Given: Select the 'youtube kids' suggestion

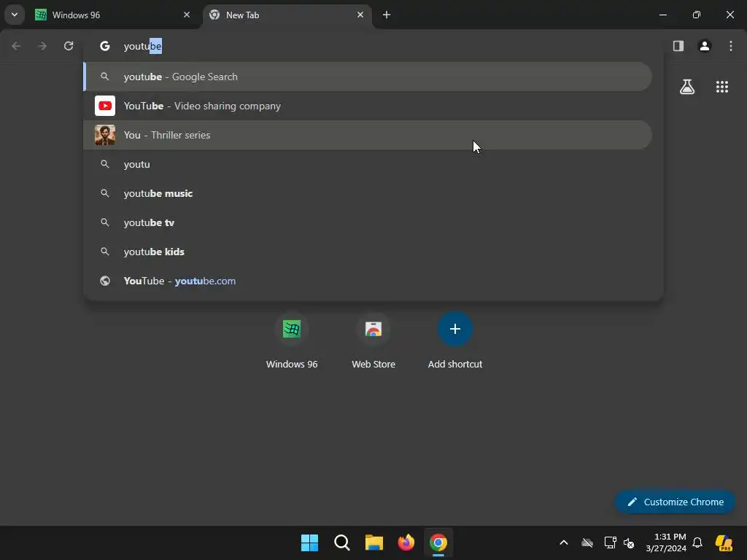Looking at the screenshot, I should click(x=368, y=252).
